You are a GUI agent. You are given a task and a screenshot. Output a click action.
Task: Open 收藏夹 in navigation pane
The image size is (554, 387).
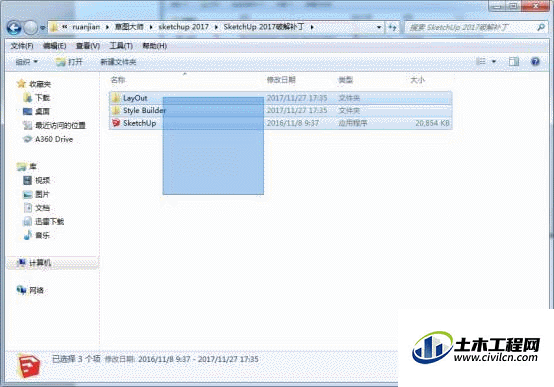[40, 84]
